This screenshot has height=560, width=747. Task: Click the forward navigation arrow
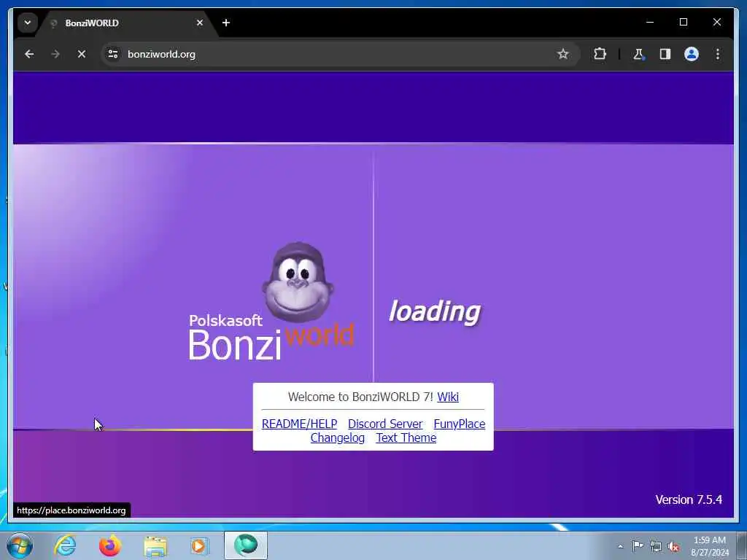click(x=55, y=54)
